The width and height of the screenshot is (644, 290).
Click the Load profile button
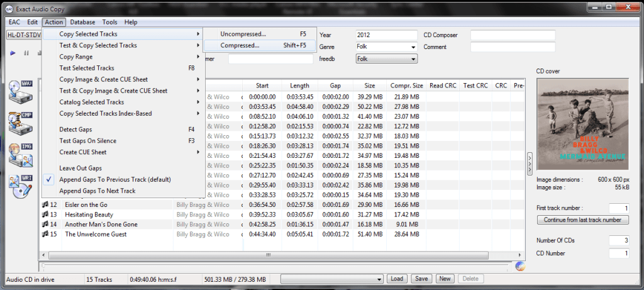pyautogui.click(x=397, y=279)
